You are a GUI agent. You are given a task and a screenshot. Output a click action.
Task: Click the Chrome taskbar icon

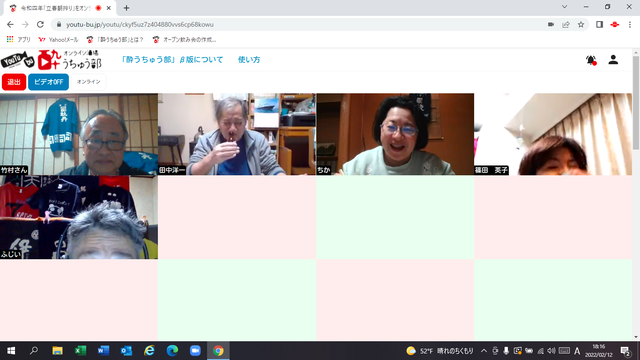click(218, 351)
